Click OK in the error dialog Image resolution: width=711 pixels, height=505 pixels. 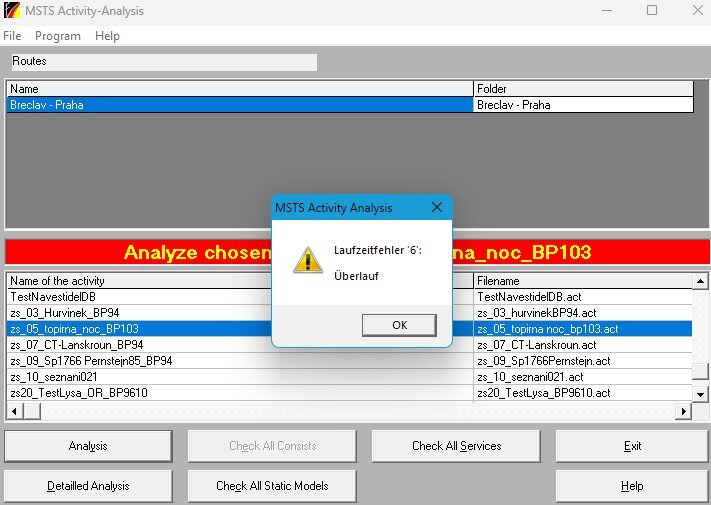(398, 325)
